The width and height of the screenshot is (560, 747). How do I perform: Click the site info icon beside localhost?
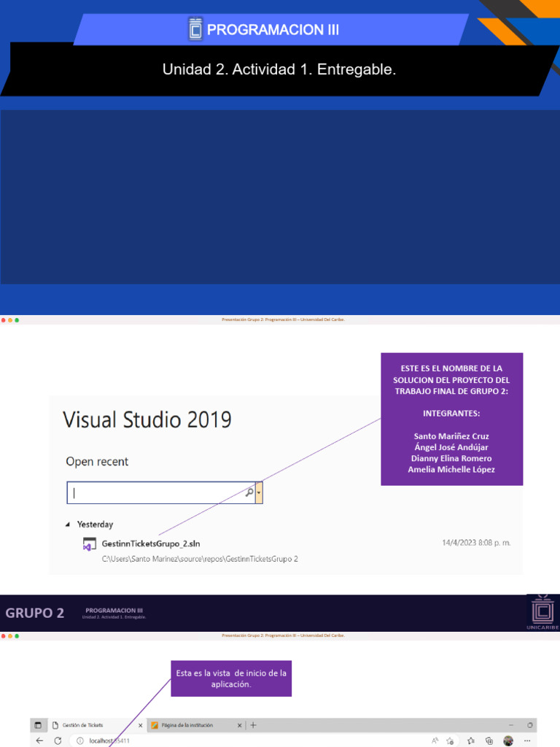tap(80, 740)
